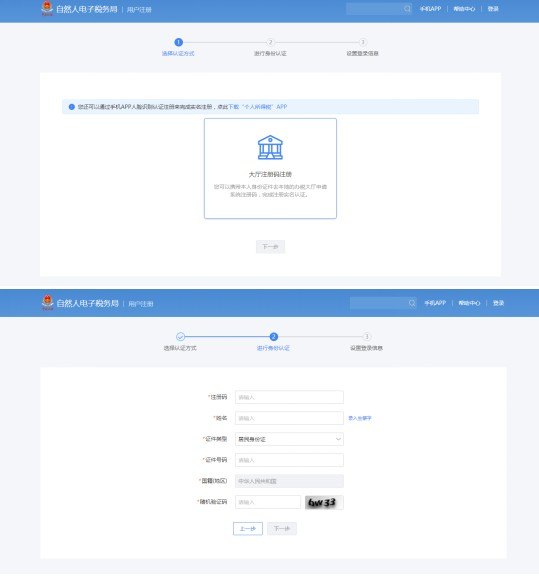Image resolution: width=539 pixels, height=576 pixels.
Task: Click the 上一步 previous step button
Action: click(248, 529)
